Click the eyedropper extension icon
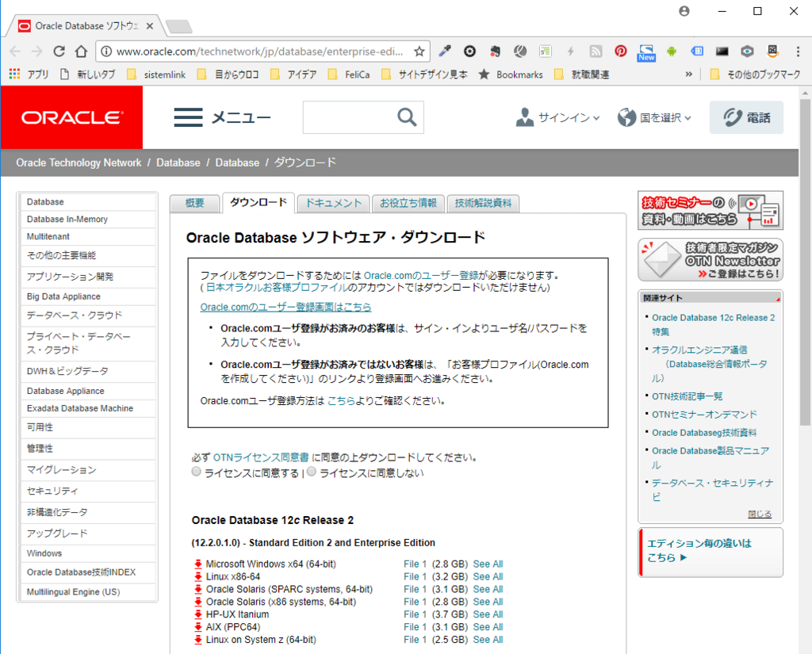Image resolution: width=812 pixels, height=654 pixels. [445, 51]
